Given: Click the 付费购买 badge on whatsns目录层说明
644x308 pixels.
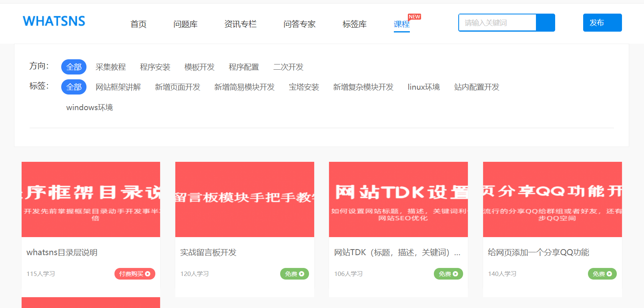Looking at the screenshot, I should (x=134, y=274).
